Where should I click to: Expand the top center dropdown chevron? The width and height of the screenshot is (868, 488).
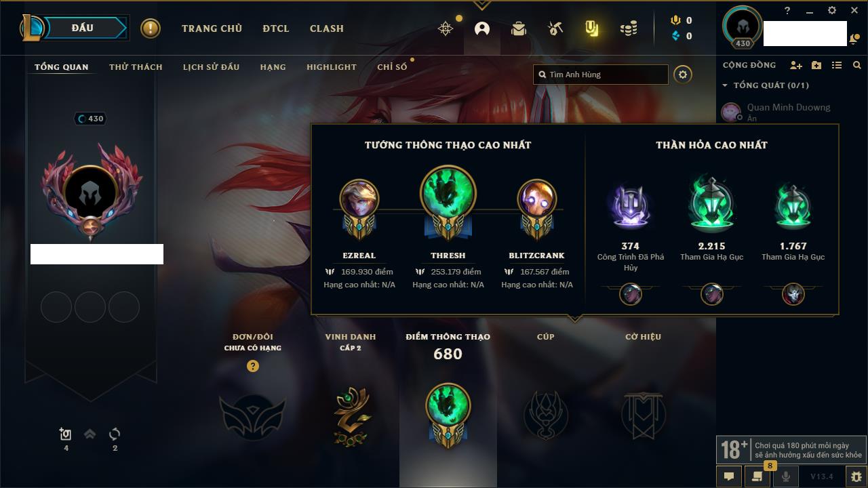[x=481, y=5]
